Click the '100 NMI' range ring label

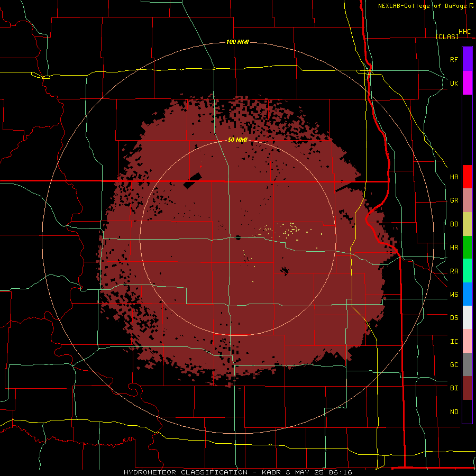tap(237, 42)
